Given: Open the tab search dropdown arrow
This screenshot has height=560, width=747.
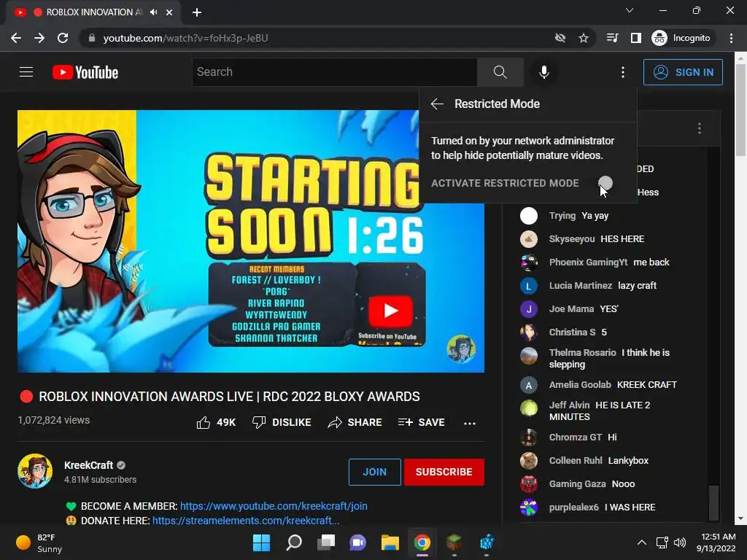Looking at the screenshot, I should [x=630, y=10].
